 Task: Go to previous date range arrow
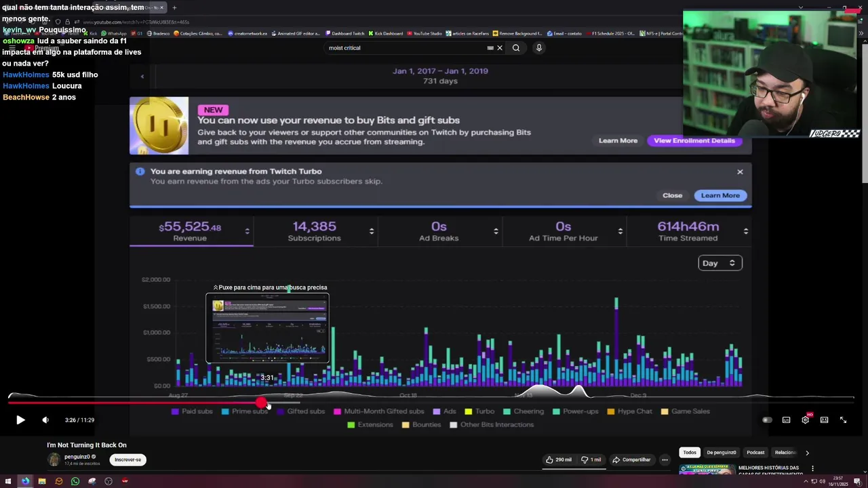point(142,77)
